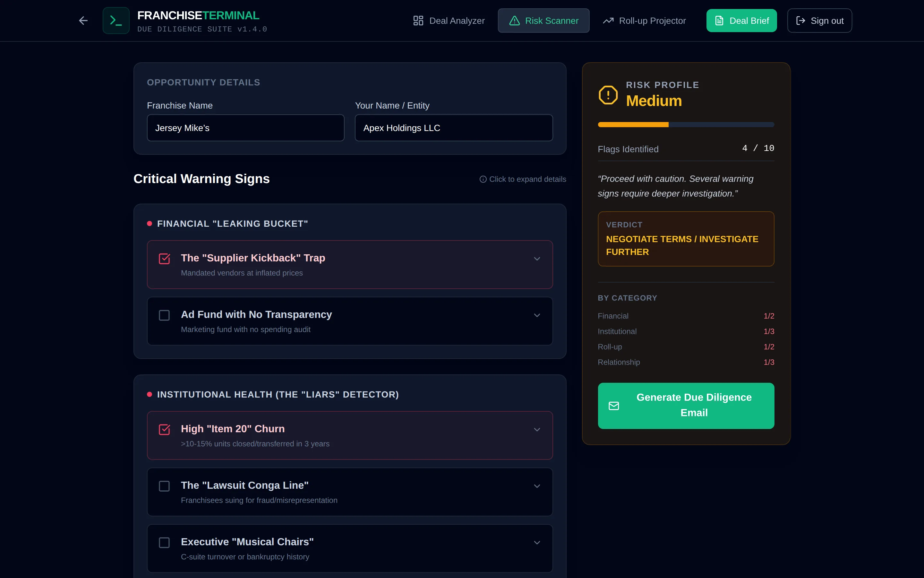Viewport: 924px width, 578px height.
Task: Click DUE DILIGENCE SUITE v1.4.0 subtitle
Action: [202, 30]
